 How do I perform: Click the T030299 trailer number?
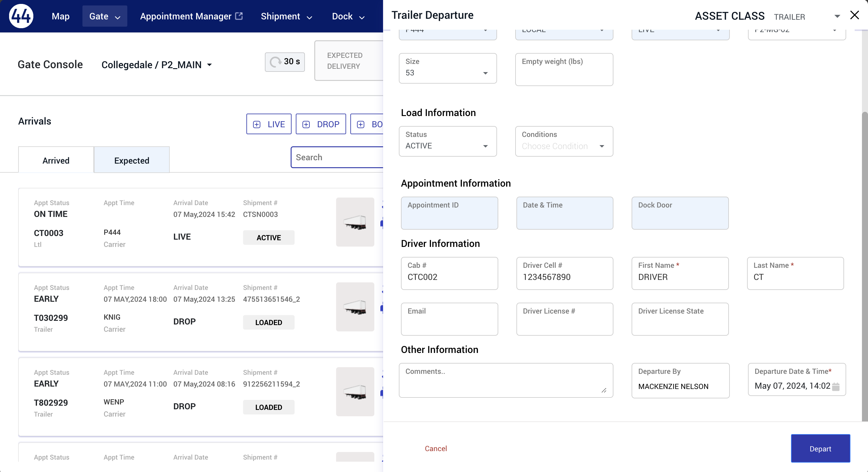click(x=51, y=318)
